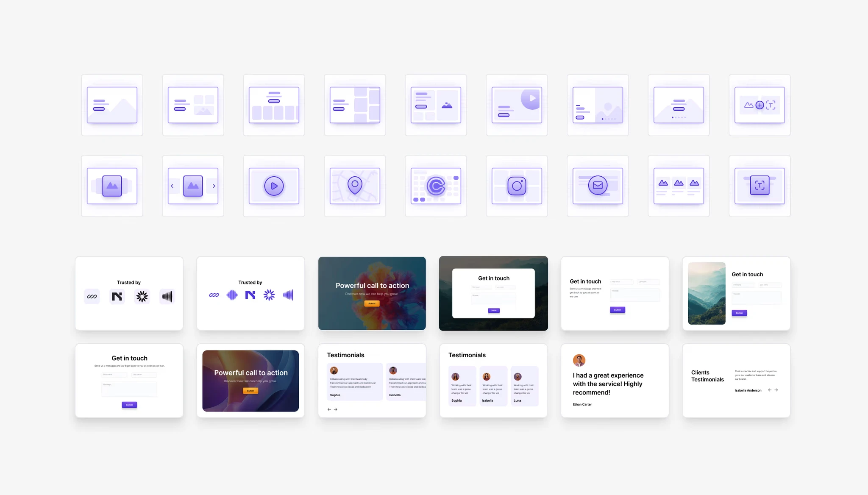Select the black Trusted by logos card
Screen dimensions: 868x495
[129, 293]
